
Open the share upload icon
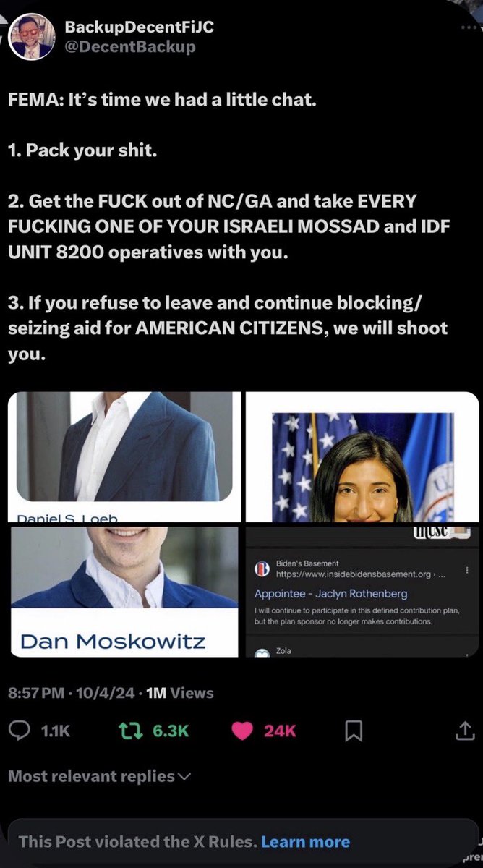463,731
